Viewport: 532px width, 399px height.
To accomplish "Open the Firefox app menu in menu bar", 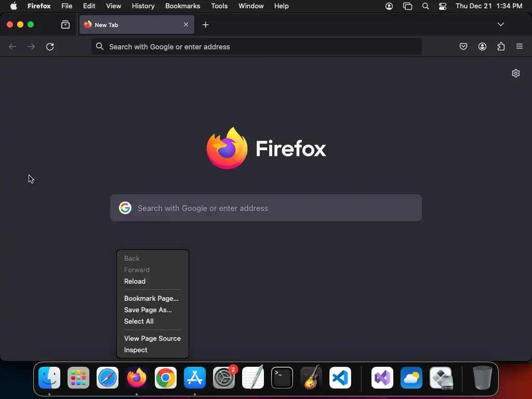I will click(x=39, y=6).
